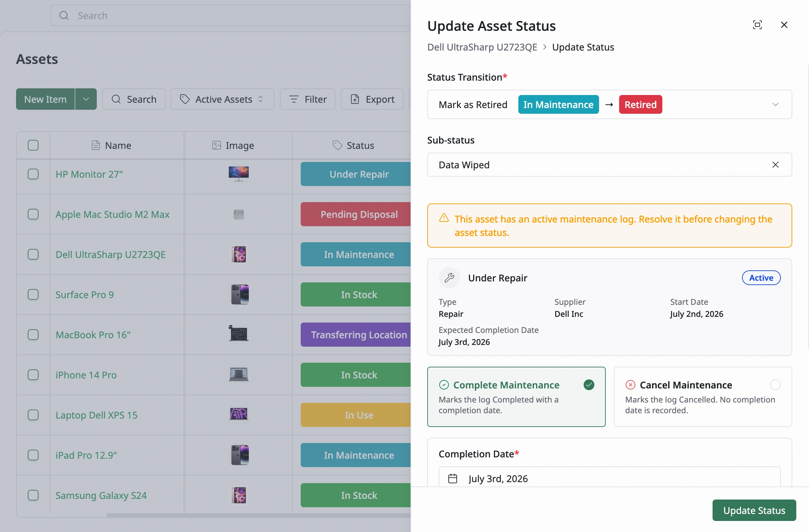Screen dimensions: 809x532
Task: Click the magnifier icon in top search bar
Action: (x=64, y=16)
